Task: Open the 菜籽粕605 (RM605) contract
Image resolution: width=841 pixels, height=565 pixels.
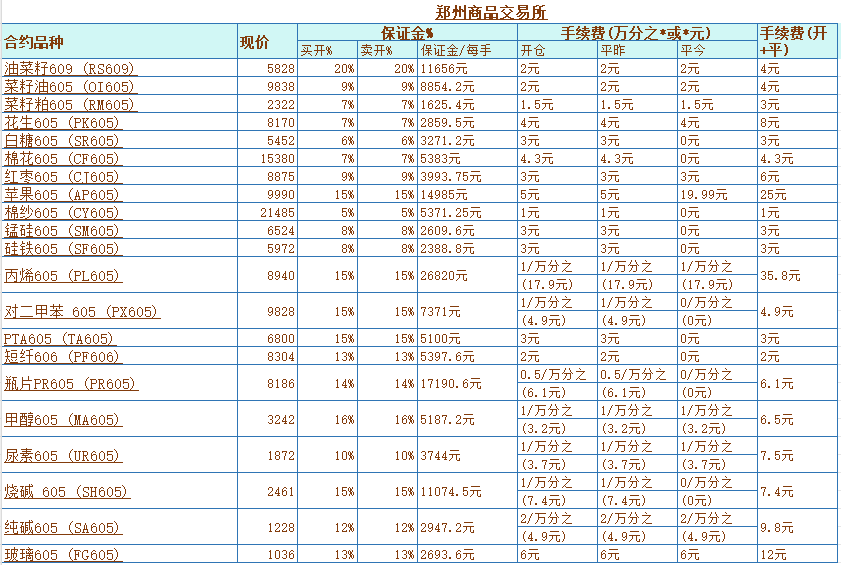Action: pyautogui.click(x=69, y=105)
